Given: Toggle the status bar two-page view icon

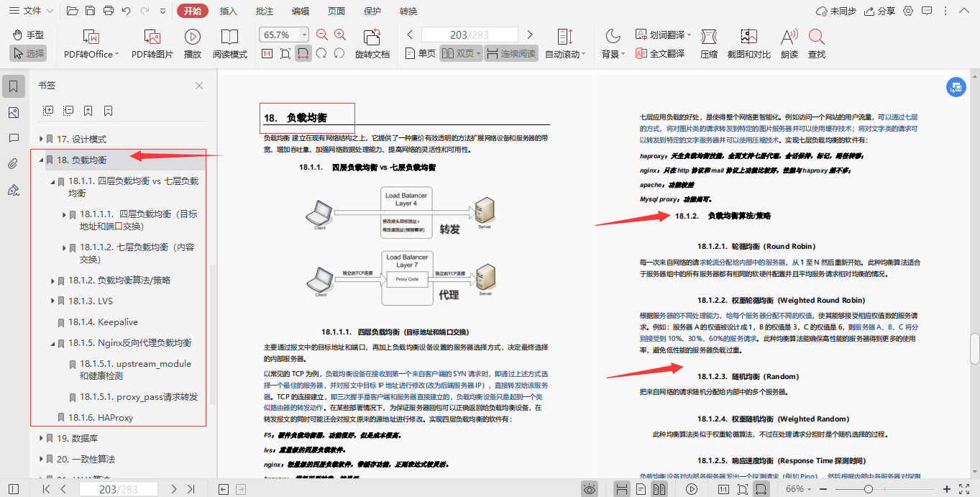Looking at the screenshot, I should [659, 489].
